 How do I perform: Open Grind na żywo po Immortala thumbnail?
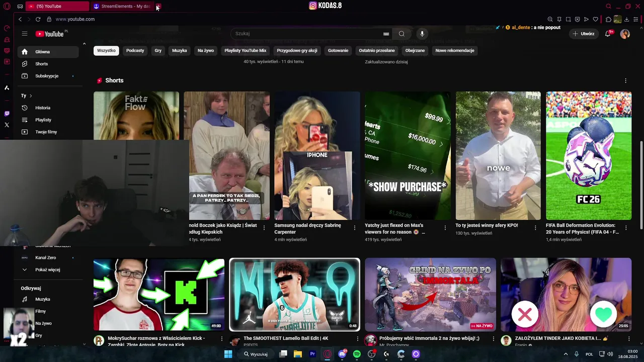pyautogui.click(x=430, y=295)
